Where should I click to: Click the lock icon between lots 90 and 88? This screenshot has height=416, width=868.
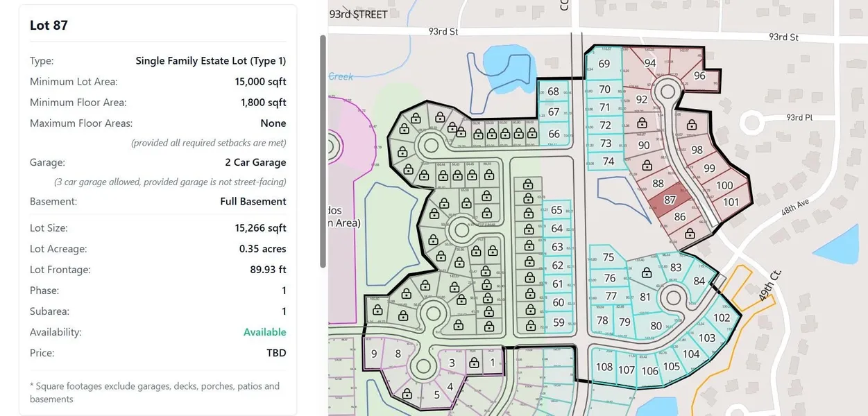(647, 166)
